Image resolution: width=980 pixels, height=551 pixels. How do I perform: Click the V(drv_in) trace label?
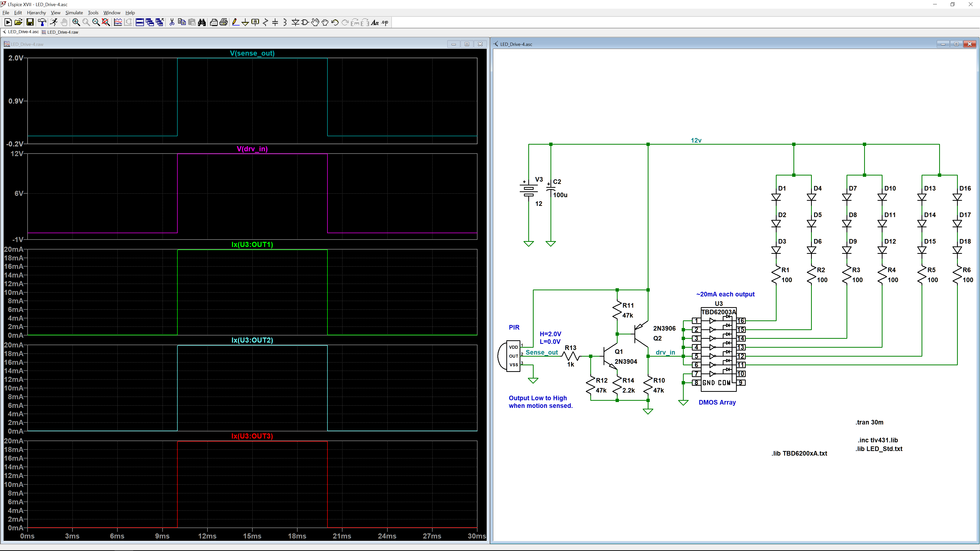click(x=252, y=149)
